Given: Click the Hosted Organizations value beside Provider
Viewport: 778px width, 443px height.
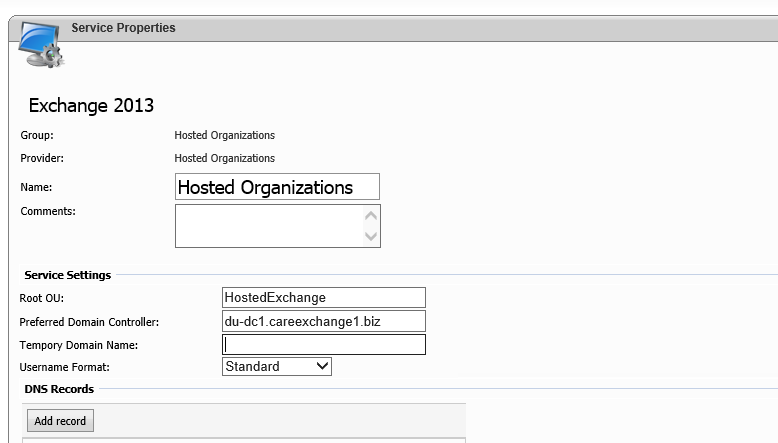Looking at the screenshot, I should (224, 158).
